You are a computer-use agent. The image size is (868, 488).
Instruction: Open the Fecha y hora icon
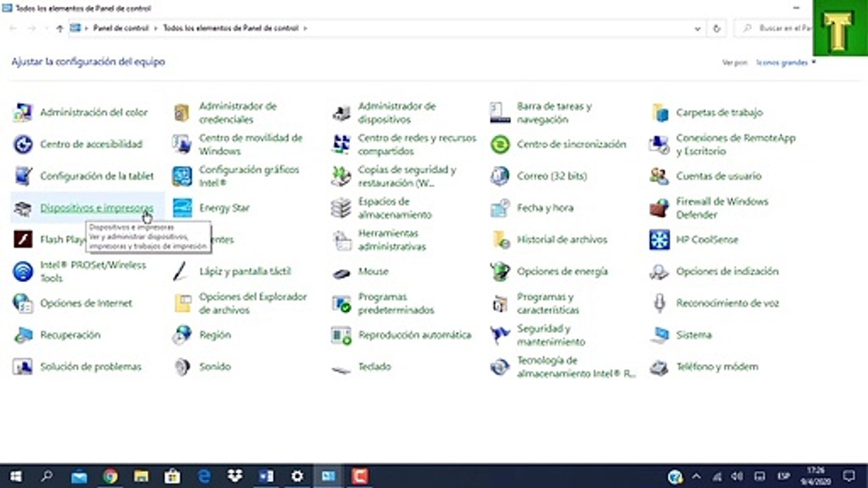pyautogui.click(x=500, y=208)
